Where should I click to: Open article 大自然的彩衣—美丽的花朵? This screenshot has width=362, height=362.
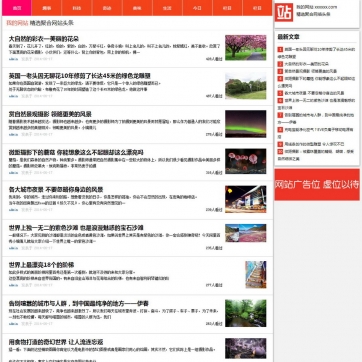pyautogui.click(x=44, y=39)
